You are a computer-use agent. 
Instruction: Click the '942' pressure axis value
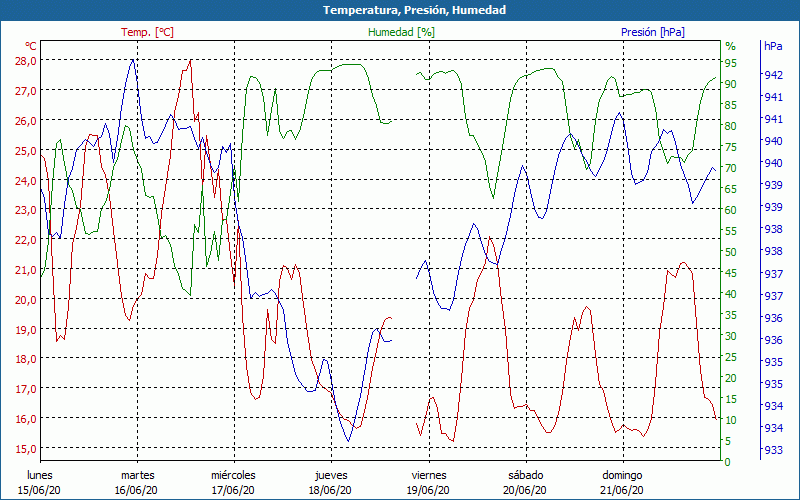(773, 75)
